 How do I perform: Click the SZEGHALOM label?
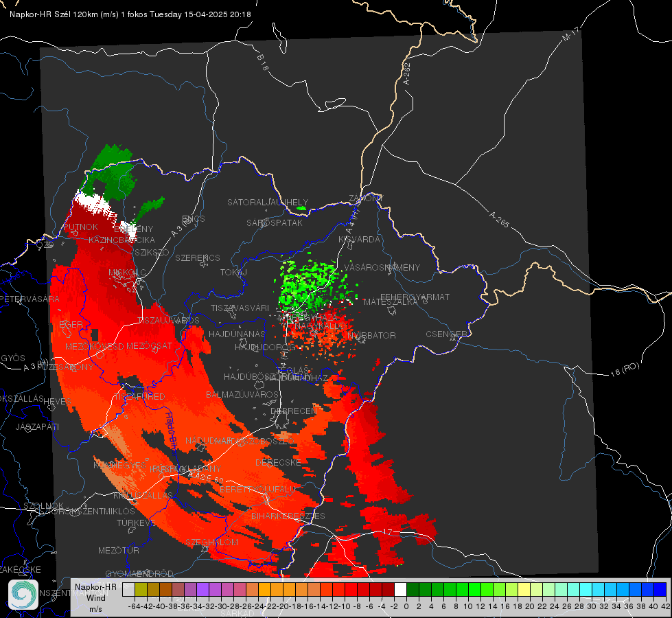211,542
